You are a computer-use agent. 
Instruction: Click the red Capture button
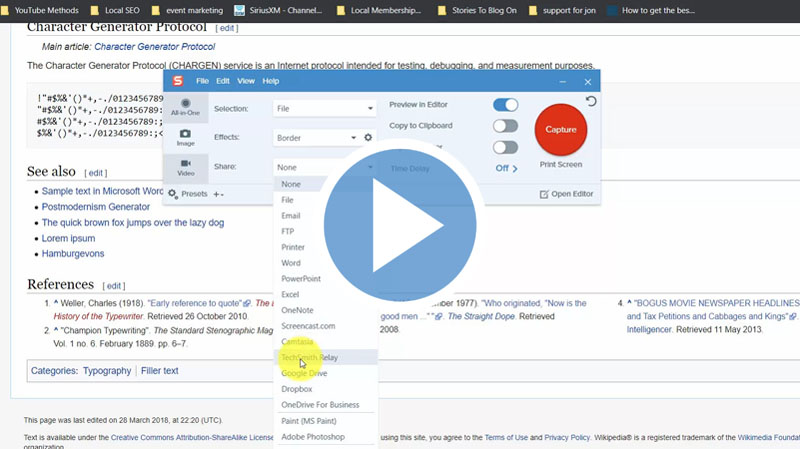(561, 129)
